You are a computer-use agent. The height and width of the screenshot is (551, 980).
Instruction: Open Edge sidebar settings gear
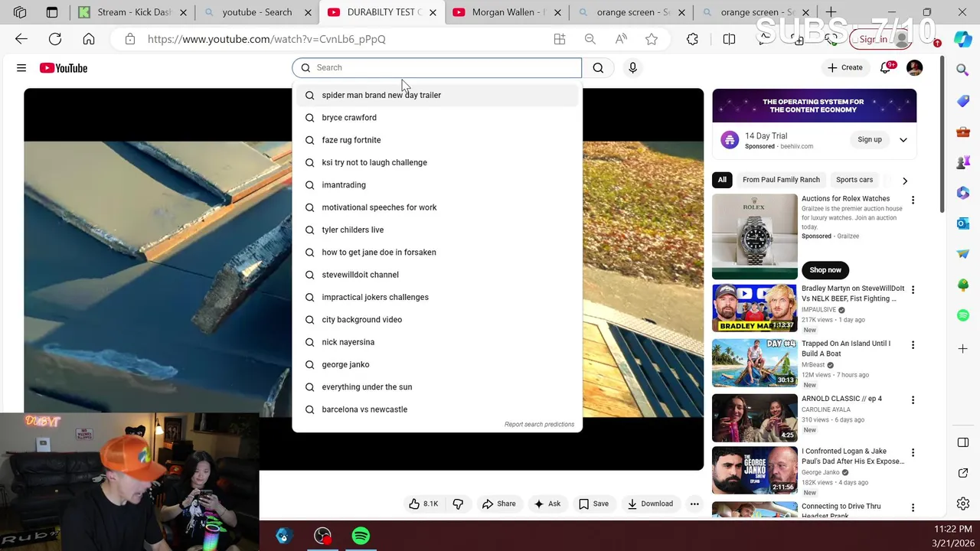pos(963,504)
